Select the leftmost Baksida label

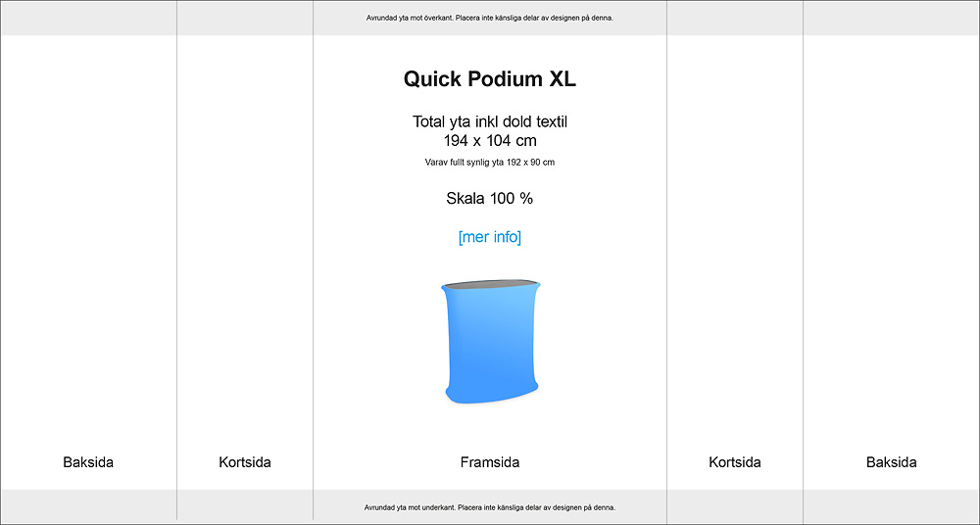[x=88, y=462]
